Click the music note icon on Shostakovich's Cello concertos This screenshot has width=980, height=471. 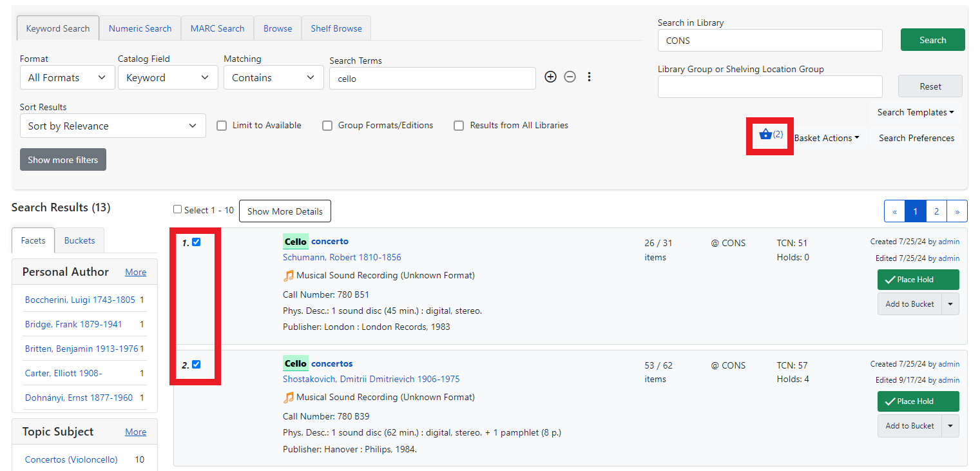tap(289, 398)
